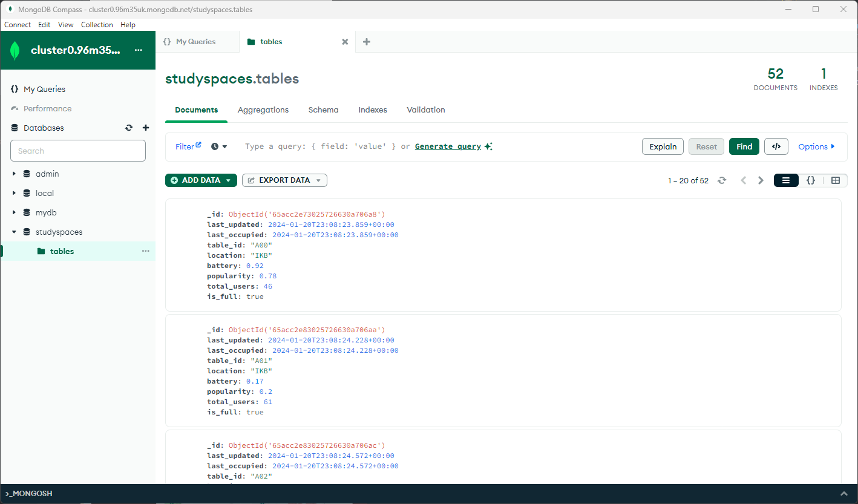Image resolution: width=858 pixels, height=504 pixels.
Task: Click table_id value "A00"
Action: (x=261, y=245)
